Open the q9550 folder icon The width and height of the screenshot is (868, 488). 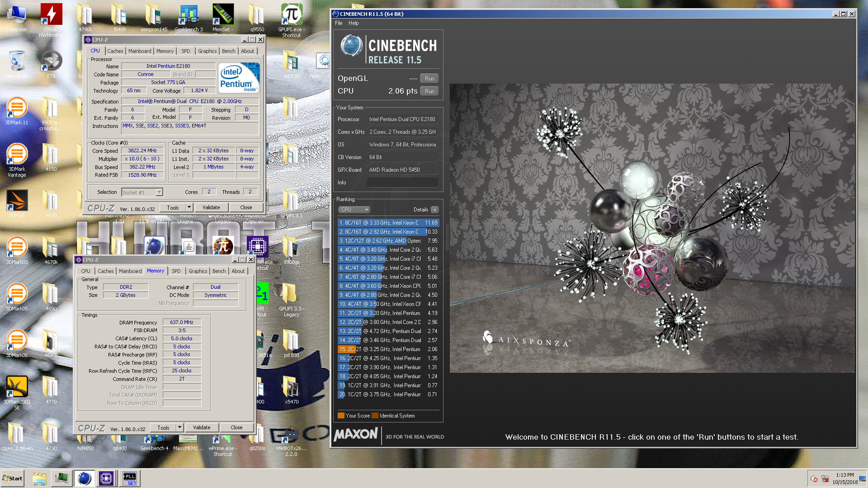pos(257,18)
